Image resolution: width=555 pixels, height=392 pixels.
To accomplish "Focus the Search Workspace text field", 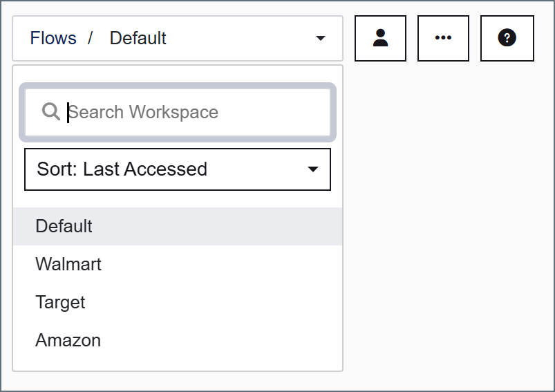I will [178, 112].
